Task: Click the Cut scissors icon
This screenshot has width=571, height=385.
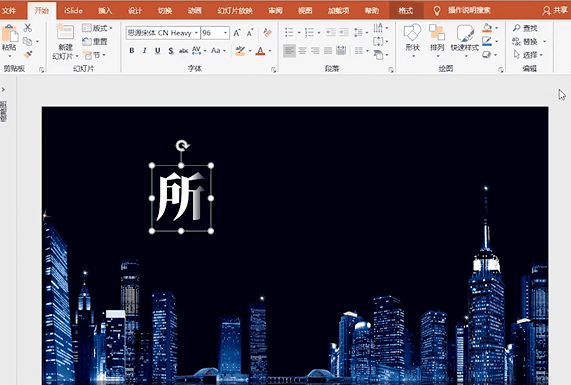Action: pyautogui.click(x=28, y=28)
